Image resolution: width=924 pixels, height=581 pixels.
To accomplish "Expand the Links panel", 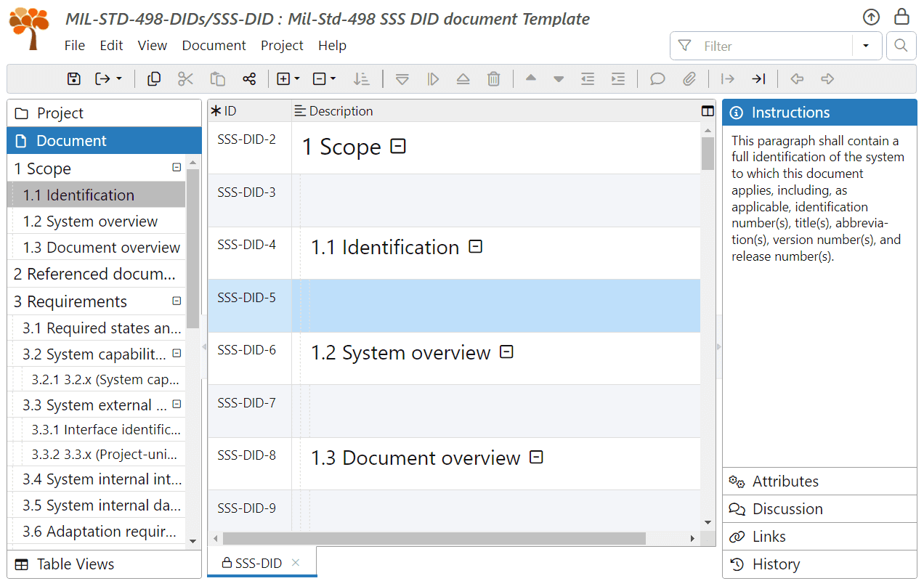I will tap(819, 537).
